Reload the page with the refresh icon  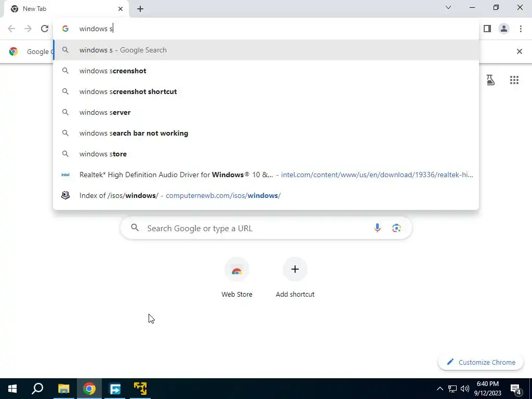[x=45, y=29]
